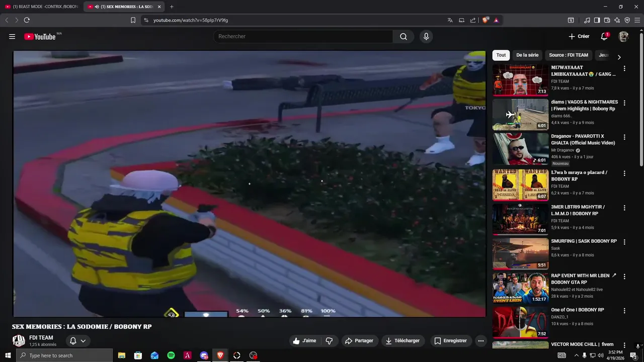Close the SEX MEMORIES browser tab
Viewport: 644px width, 362px height.
tap(159, 7)
